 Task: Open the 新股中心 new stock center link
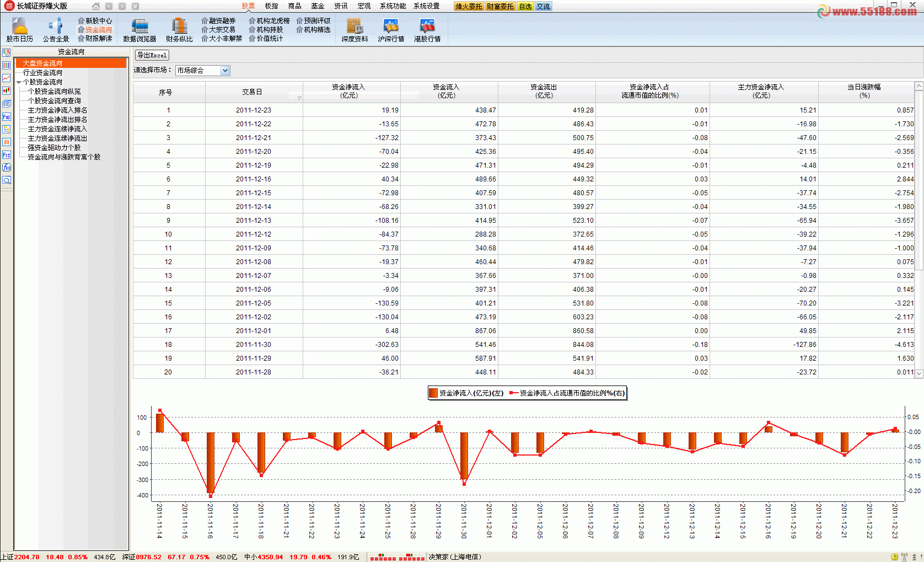click(95, 21)
